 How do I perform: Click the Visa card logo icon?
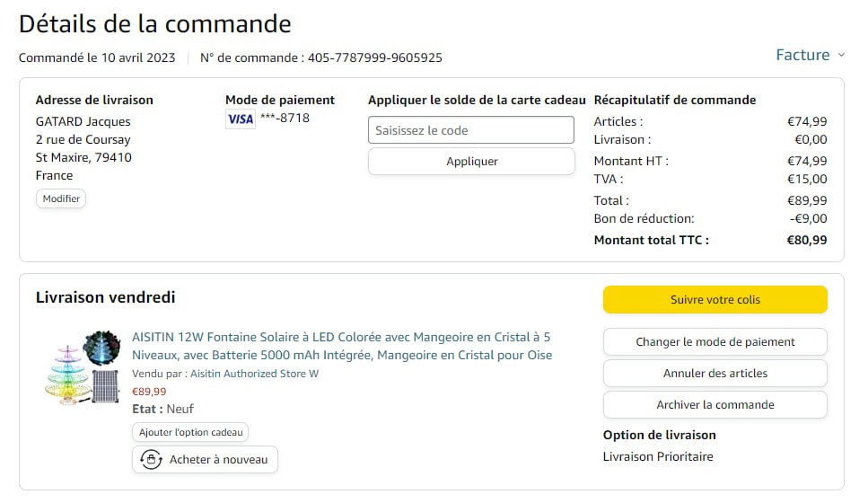(240, 119)
